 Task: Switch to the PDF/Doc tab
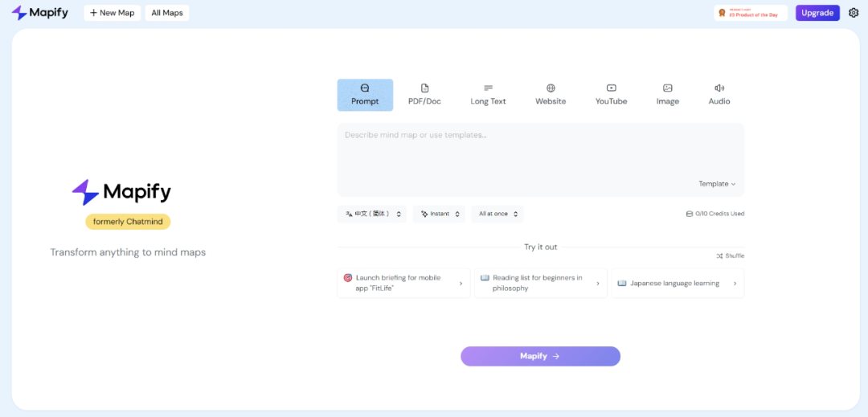[424, 95]
